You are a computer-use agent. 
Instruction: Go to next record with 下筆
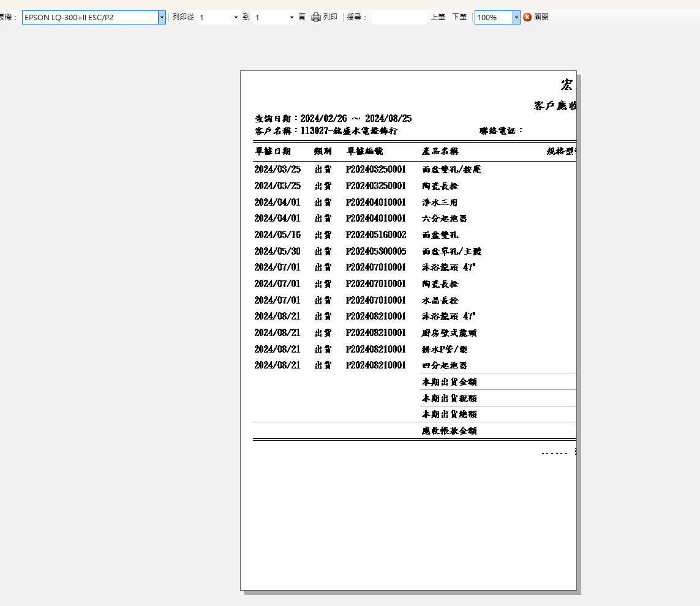coord(459,17)
